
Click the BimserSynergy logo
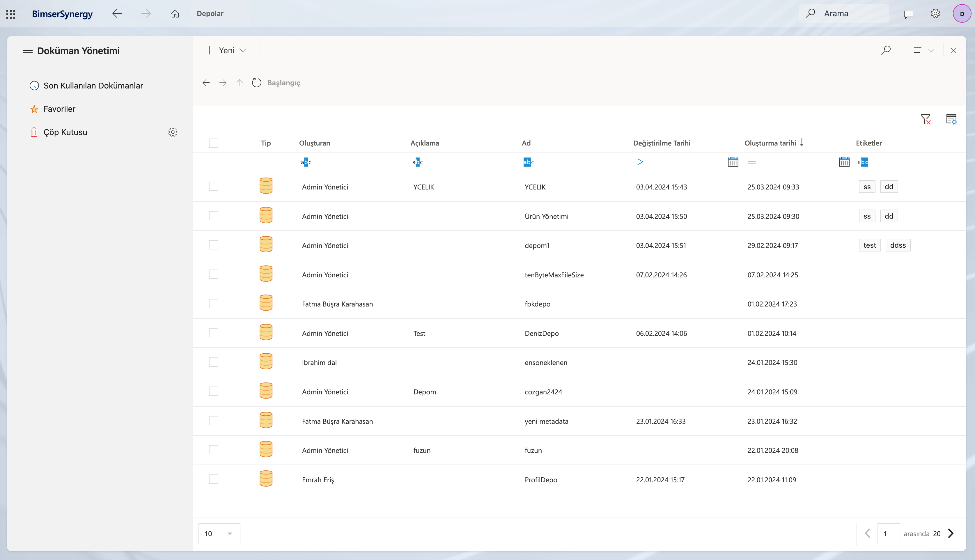coord(62,14)
